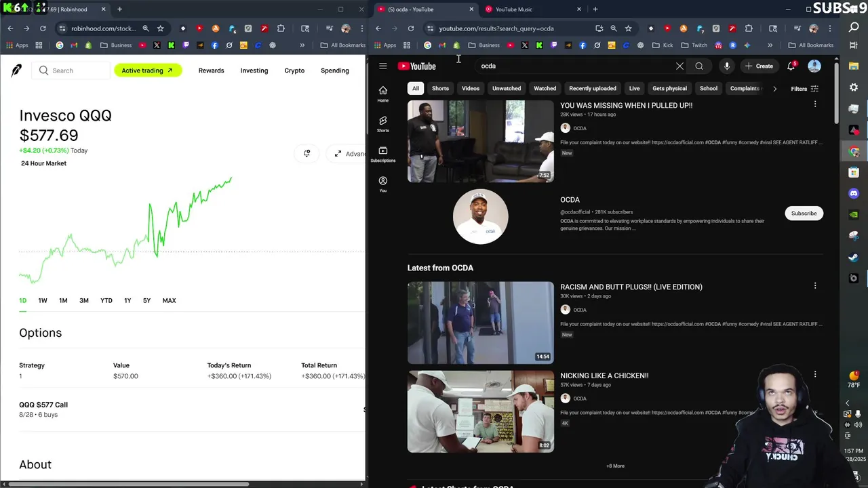This screenshot has width=868, height=488.
Task: Expand +8 More latest videos
Action: pyautogui.click(x=615, y=466)
